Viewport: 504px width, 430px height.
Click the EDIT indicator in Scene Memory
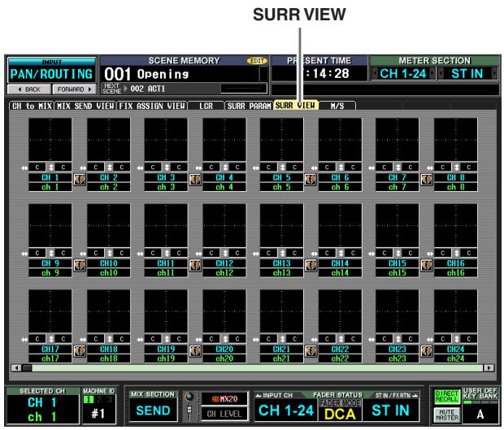(257, 61)
